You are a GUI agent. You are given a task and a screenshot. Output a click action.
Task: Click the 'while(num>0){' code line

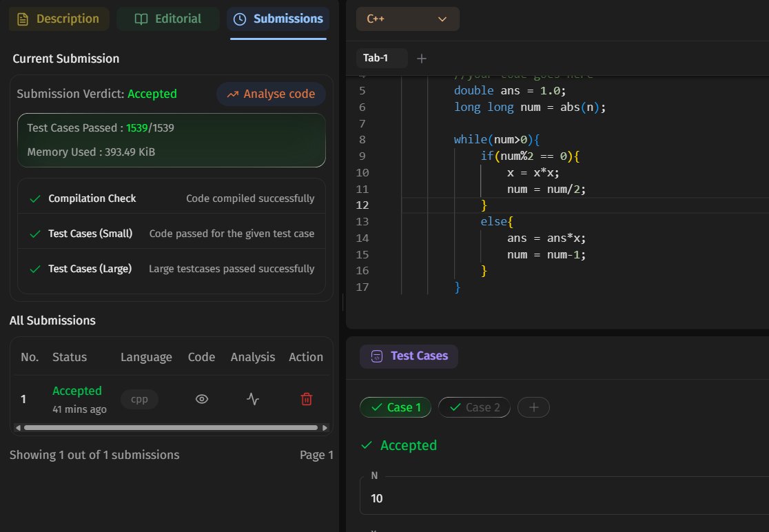coord(496,140)
